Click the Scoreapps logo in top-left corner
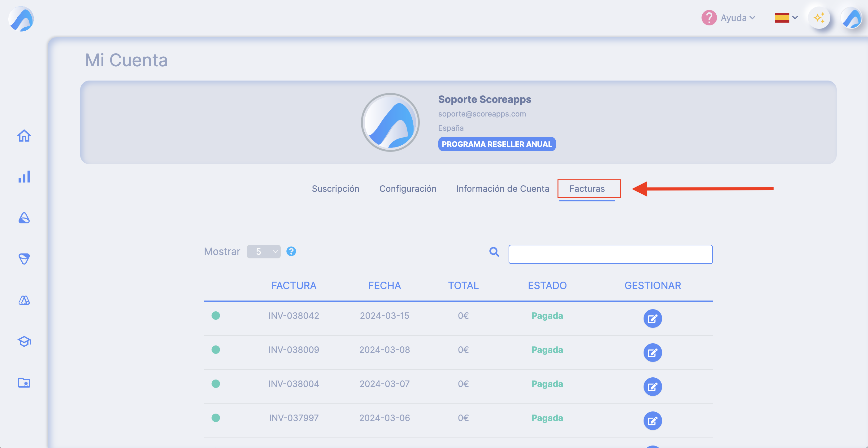868x448 pixels. (x=21, y=19)
